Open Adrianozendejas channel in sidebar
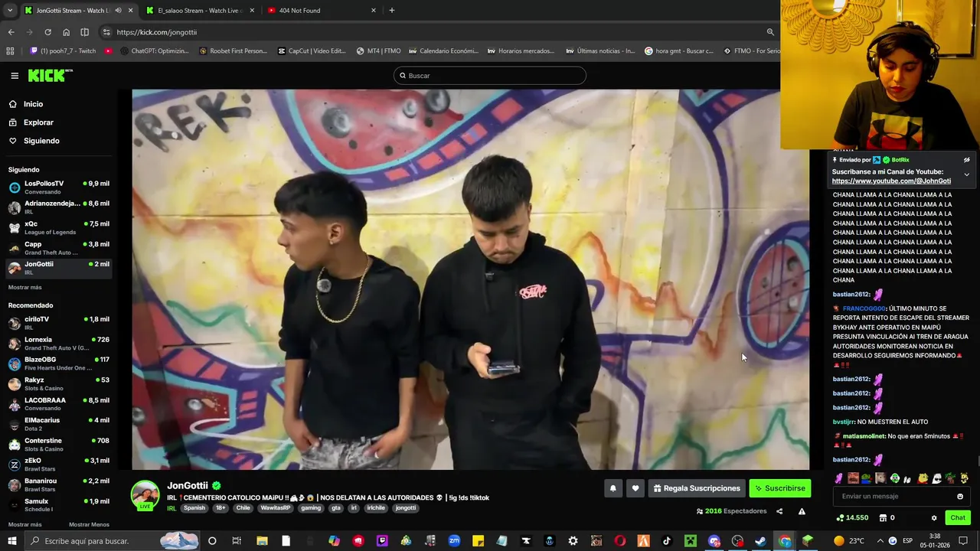Image resolution: width=980 pixels, height=551 pixels. click(59, 207)
